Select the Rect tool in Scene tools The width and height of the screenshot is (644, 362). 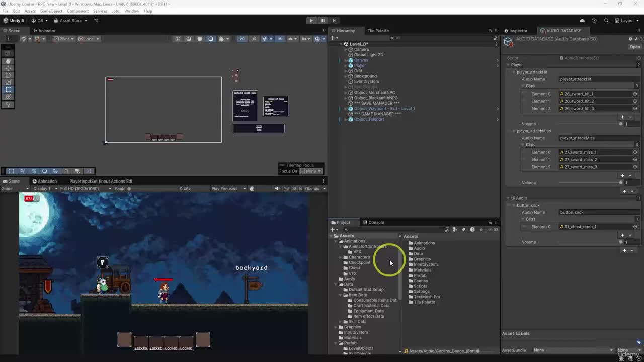[x=8, y=89]
